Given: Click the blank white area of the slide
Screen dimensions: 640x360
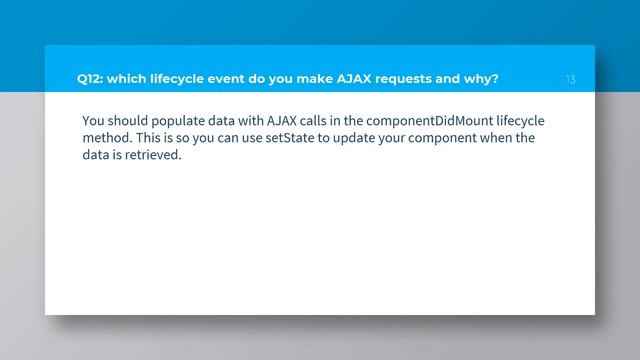Looking at the screenshot, I should pyautogui.click(x=320, y=241).
